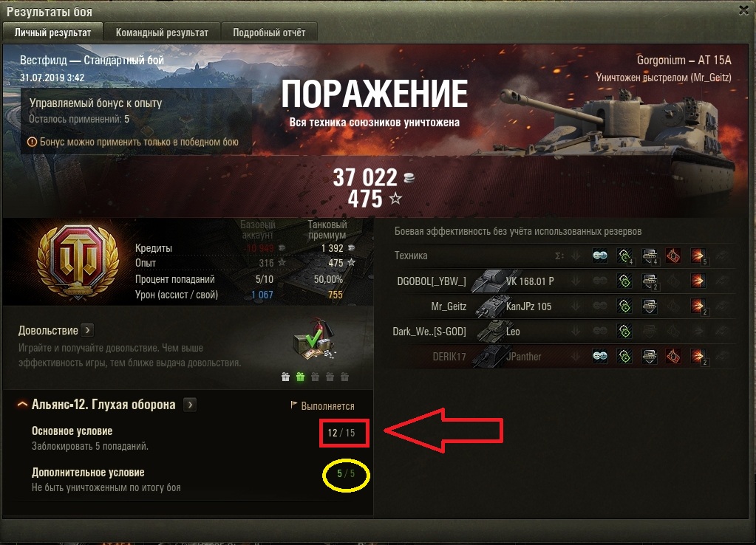Image resolution: width=756 pixels, height=545 pixels.
Task: Close the Результаты боя window
Action: pyautogui.click(x=744, y=10)
